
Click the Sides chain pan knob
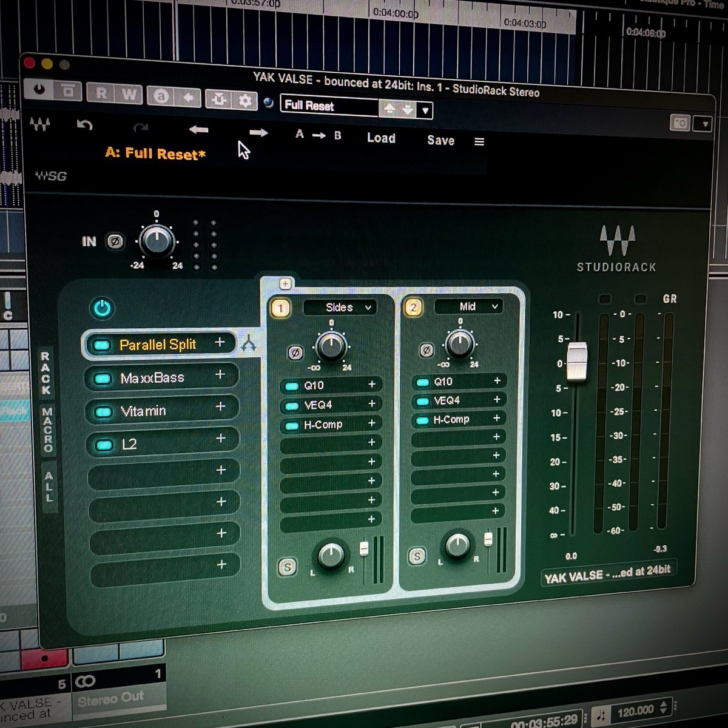coord(331,555)
